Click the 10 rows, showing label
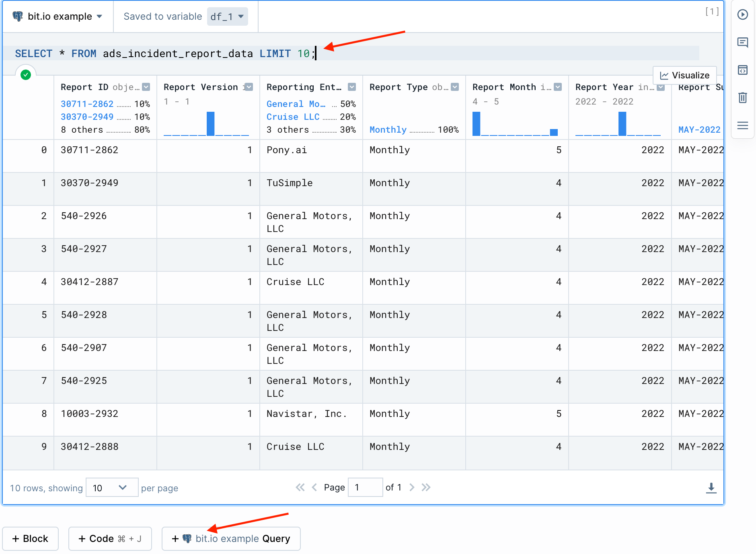Viewport: 756px width, 554px height. (x=46, y=488)
